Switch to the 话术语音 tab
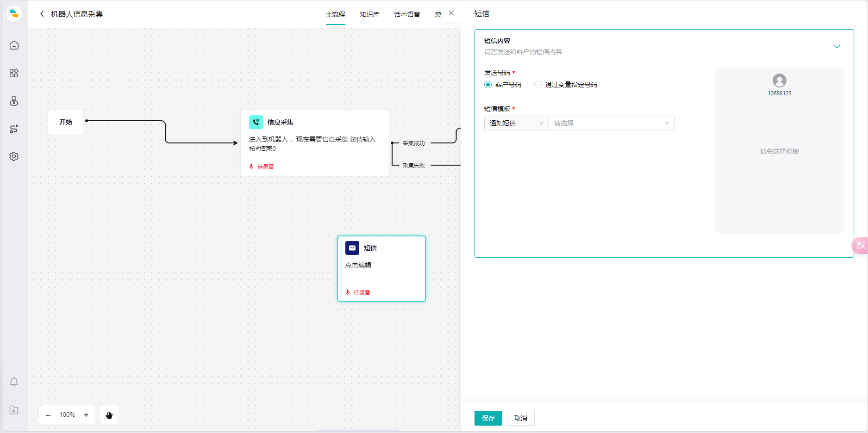This screenshot has height=433, width=868. point(407,14)
